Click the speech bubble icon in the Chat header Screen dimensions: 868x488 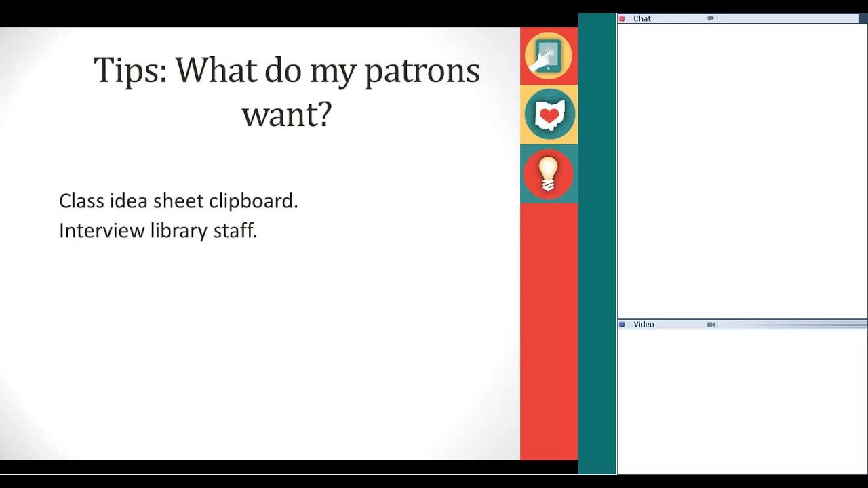pyautogui.click(x=711, y=19)
